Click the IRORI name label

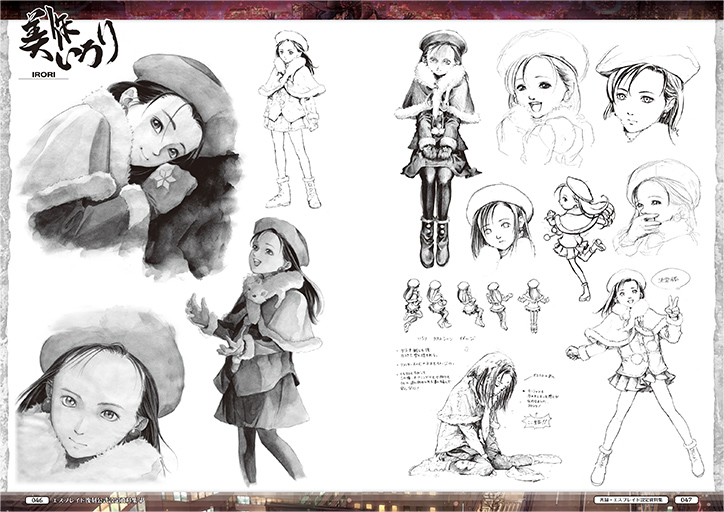coord(43,74)
